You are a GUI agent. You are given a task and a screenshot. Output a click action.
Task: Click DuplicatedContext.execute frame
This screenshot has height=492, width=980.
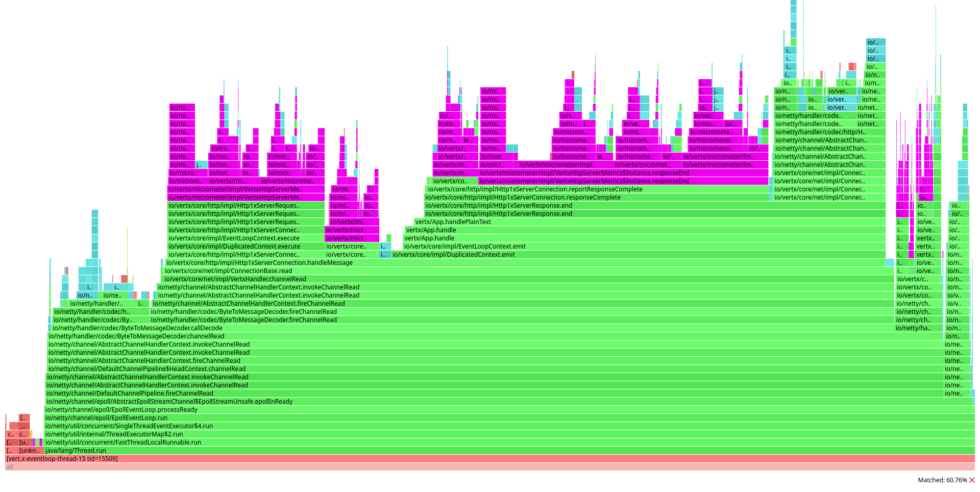pyautogui.click(x=246, y=247)
